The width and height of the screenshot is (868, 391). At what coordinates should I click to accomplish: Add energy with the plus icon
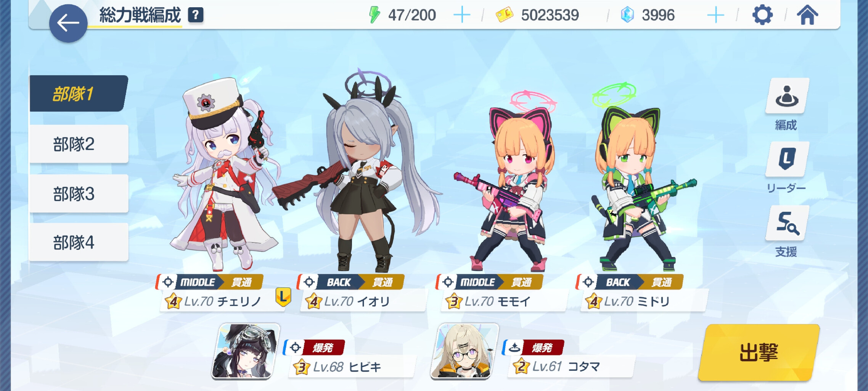[x=462, y=15]
